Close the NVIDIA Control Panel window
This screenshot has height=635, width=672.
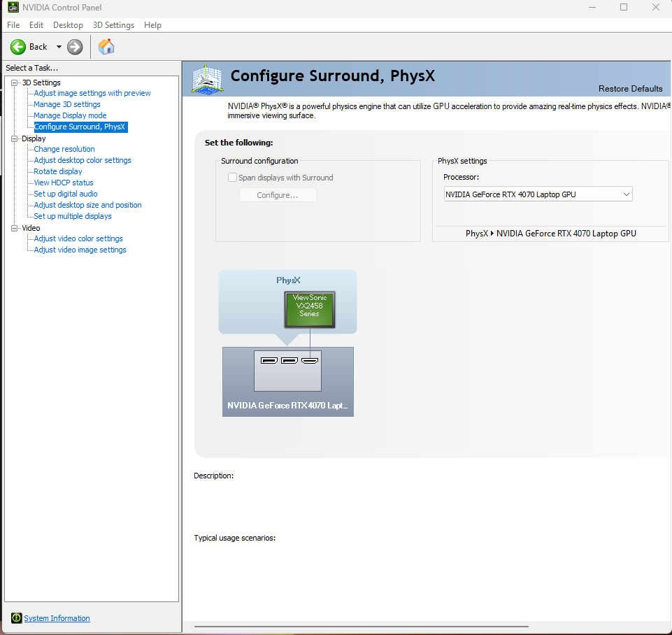(x=656, y=7)
